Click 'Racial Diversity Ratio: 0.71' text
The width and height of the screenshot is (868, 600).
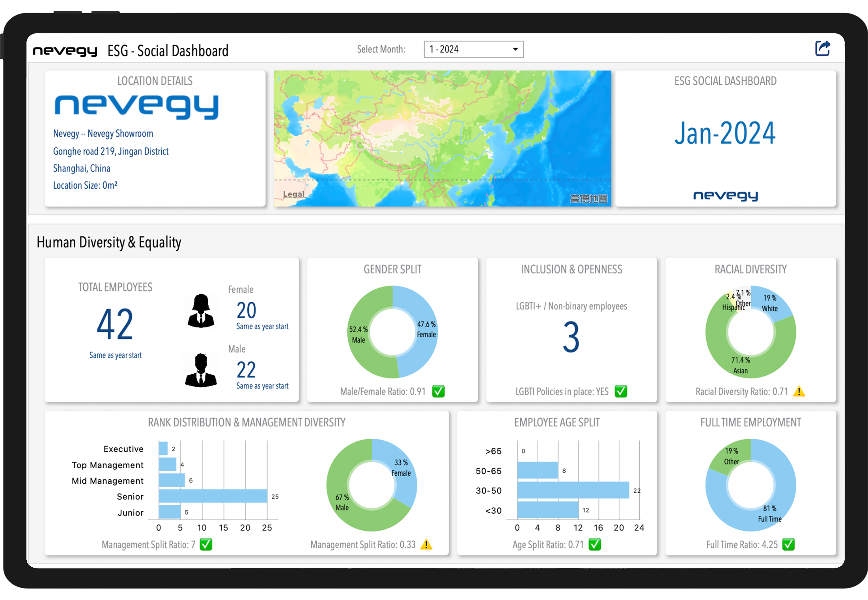coord(741,391)
